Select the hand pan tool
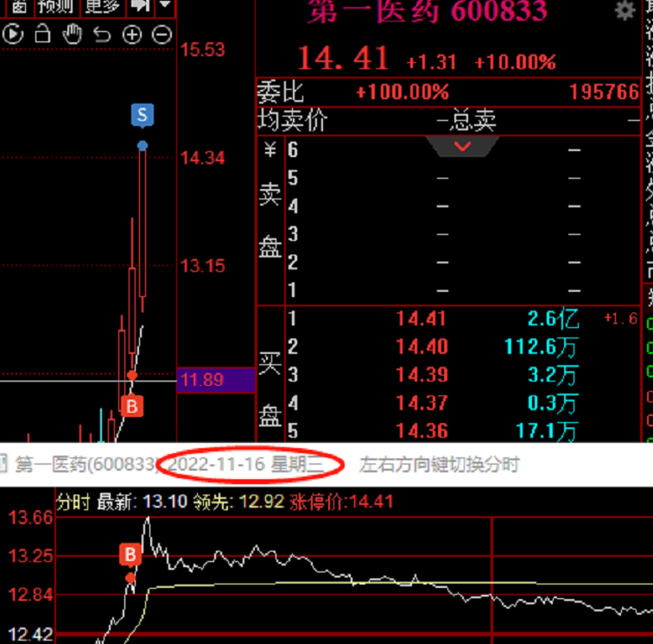653x644 pixels. (x=72, y=35)
